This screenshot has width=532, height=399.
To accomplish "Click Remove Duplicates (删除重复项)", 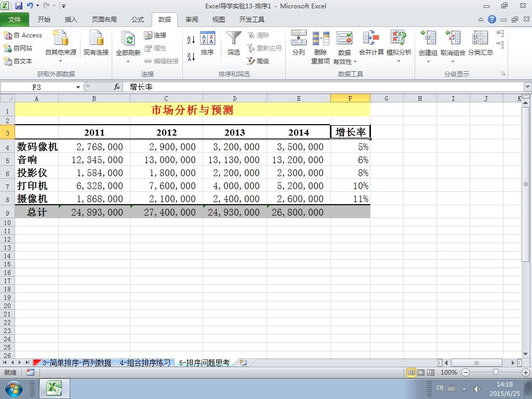I will click(x=321, y=47).
